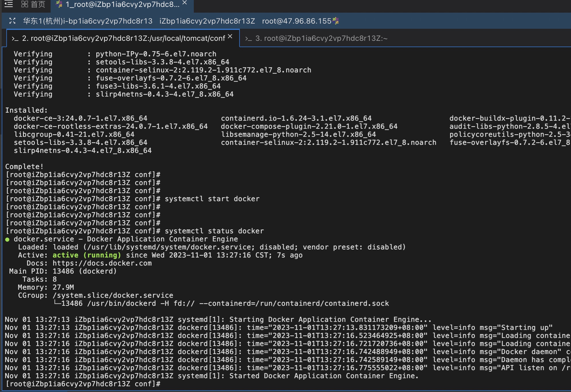Toggle fullscreen with the expand arrows icon
571x392 pixels.
tap(12, 21)
